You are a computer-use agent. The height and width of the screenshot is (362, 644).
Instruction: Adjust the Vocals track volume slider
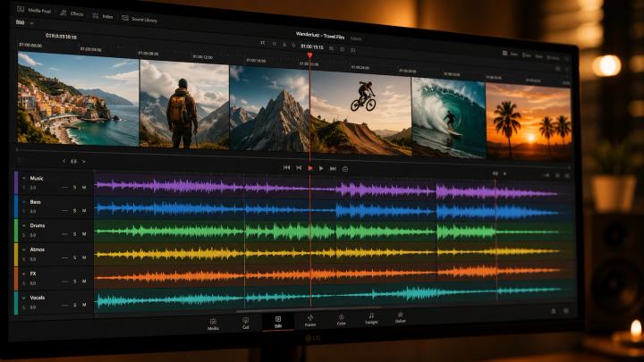[64, 306]
